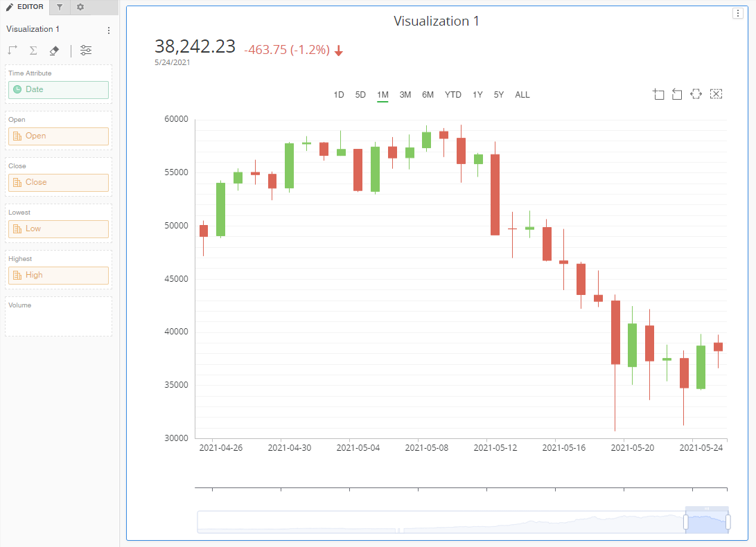Click the swap axes arrow icon

coord(12,51)
